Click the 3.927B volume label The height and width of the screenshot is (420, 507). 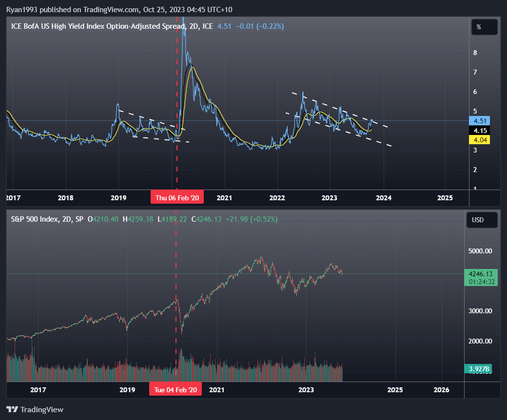478,369
